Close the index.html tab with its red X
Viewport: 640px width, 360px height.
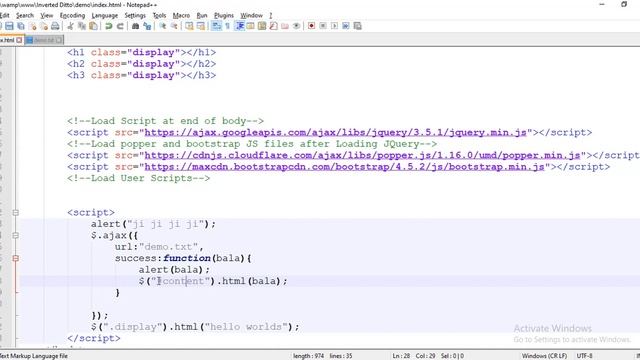tap(19, 40)
